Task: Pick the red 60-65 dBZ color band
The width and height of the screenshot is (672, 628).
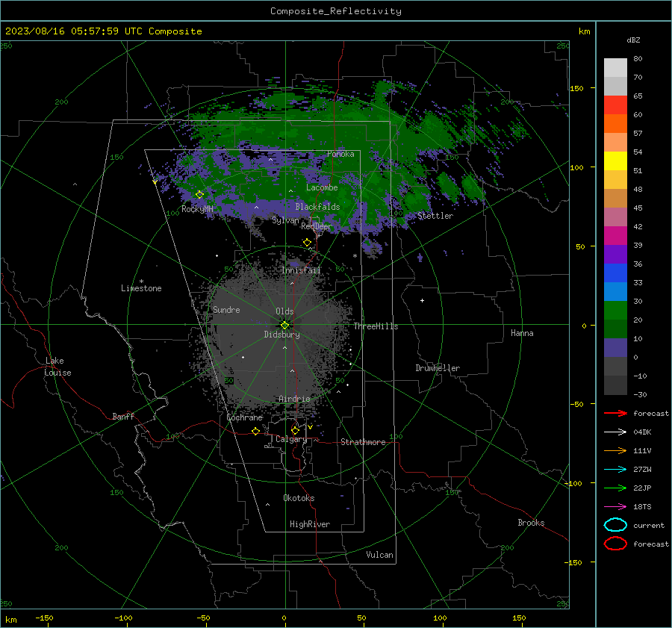Action: pos(615,105)
